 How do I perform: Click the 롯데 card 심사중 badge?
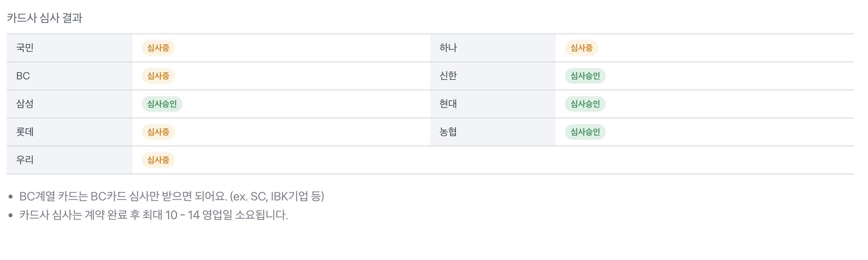(158, 132)
